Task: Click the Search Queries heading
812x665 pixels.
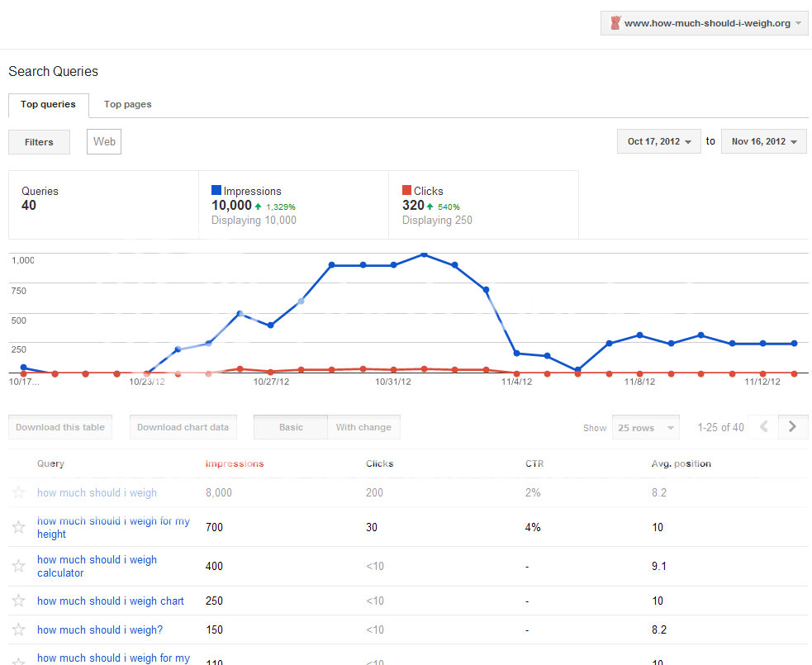Action: click(54, 72)
